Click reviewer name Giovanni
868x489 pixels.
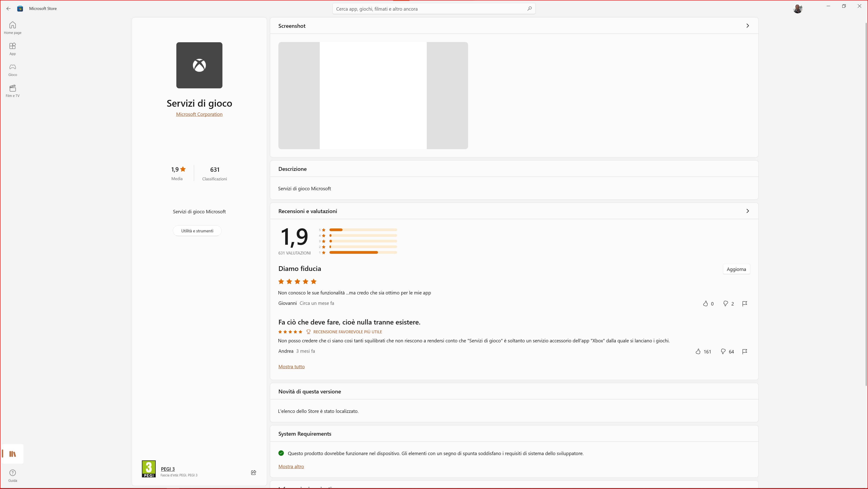point(287,303)
